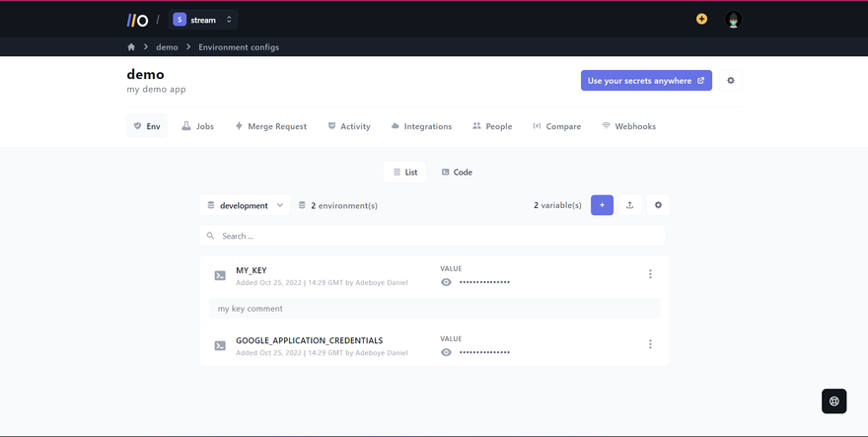This screenshot has height=437, width=868.
Task: Open project settings gear beside demo title
Action: coord(731,81)
